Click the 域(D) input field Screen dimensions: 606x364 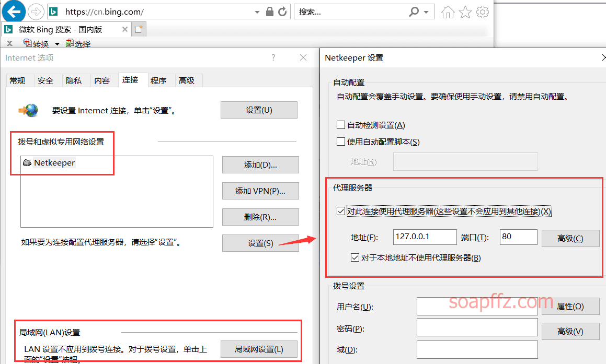tap(477, 350)
